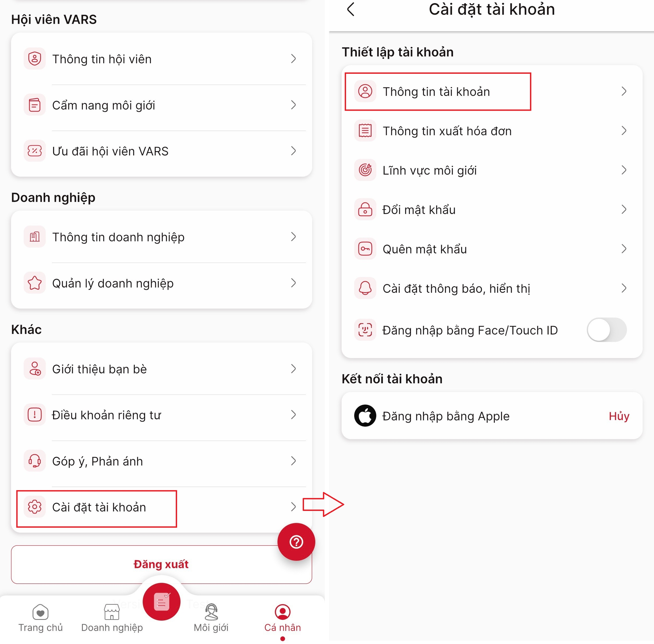Click the bell icon for Cài đặt thông báo
Viewport: 654px width, 644px height.
click(x=365, y=288)
